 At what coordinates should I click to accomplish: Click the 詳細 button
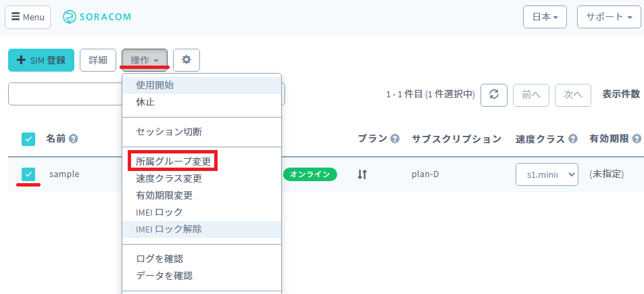click(x=98, y=60)
